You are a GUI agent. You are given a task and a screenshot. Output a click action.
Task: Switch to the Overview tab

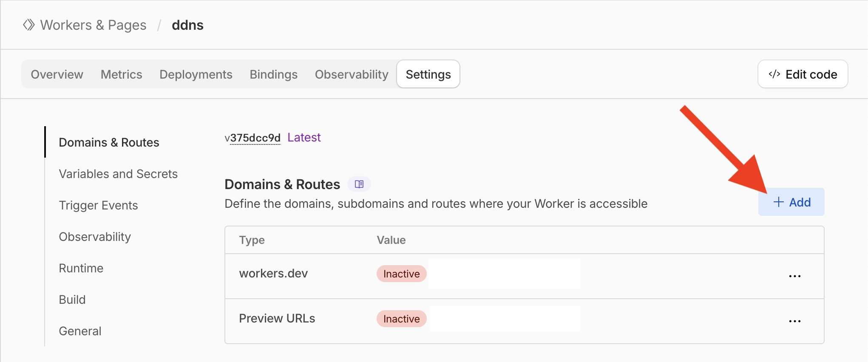coord(57,74)
